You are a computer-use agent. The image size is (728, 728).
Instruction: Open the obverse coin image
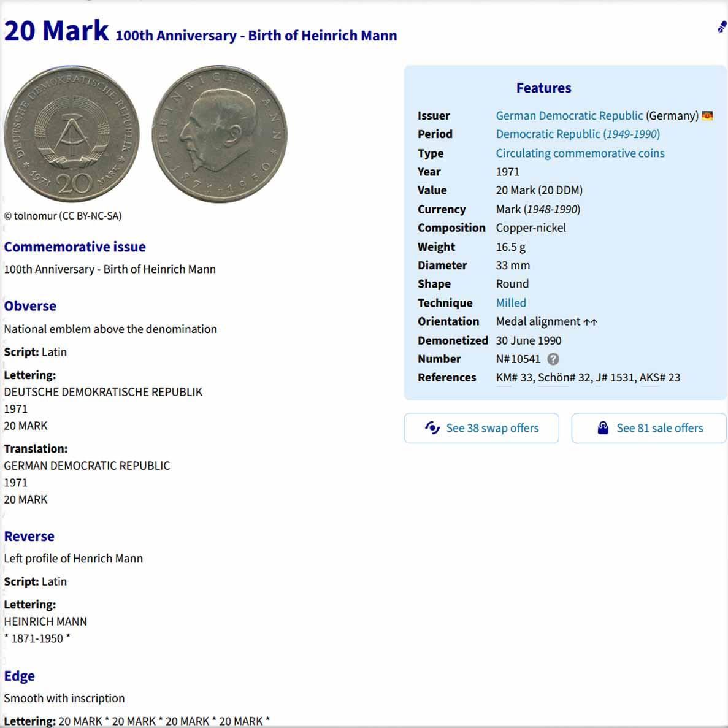click(72, 134)
